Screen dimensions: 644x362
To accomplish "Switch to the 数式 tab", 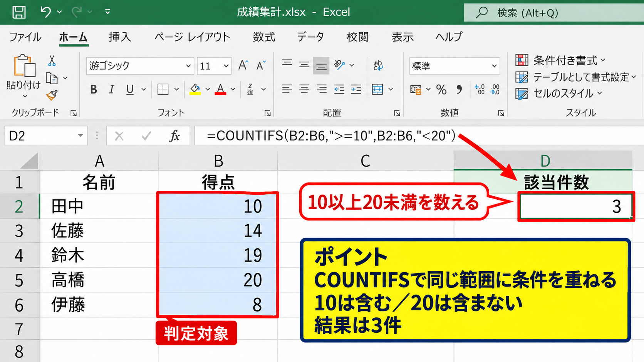I will coord(264,37).
